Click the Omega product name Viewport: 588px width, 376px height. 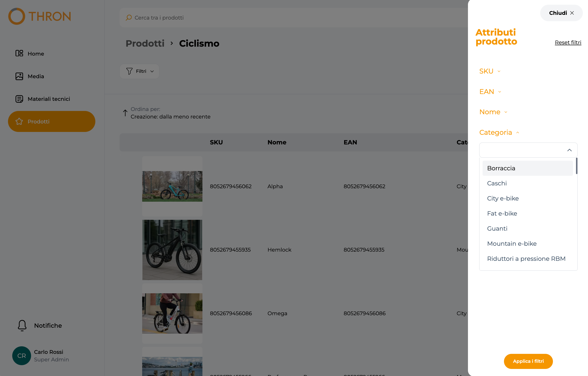[x=277, y=313]
